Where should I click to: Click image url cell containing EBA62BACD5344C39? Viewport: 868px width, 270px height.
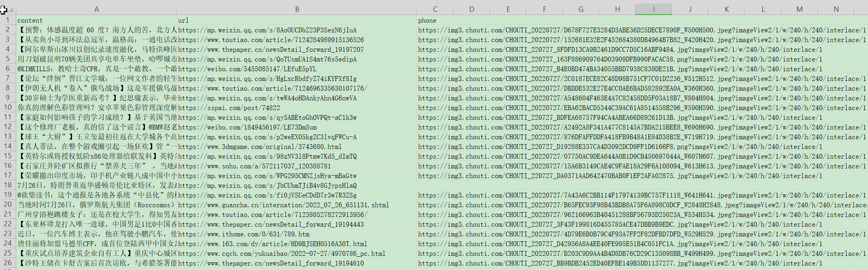coord(435,108)
